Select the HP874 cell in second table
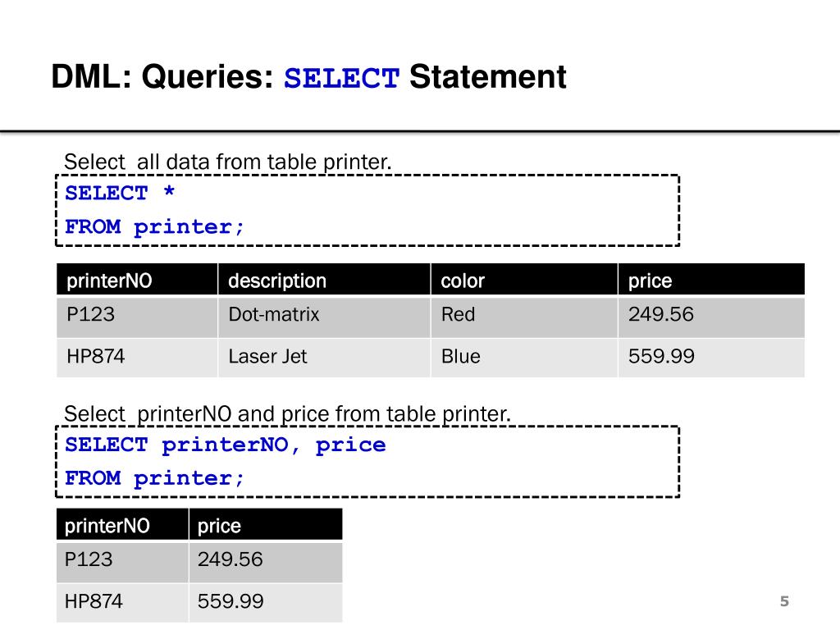Screen dimensions: 840x630 coord(123,602)
